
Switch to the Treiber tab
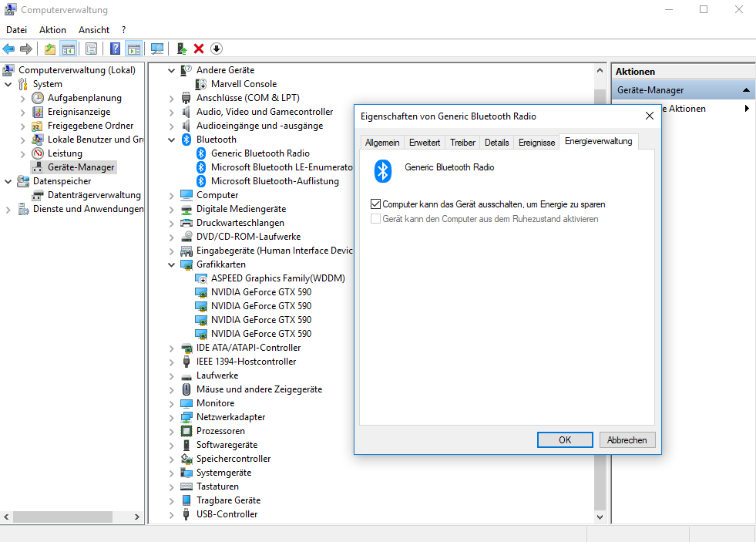[x=462, y=143]
